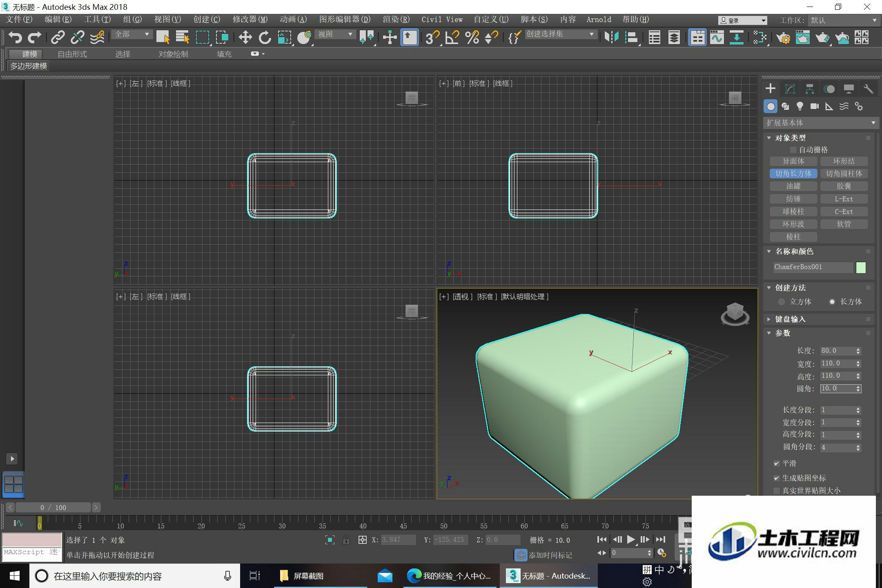The width and height of the screenshot is (882, 588).
Task: Select the Unlink selection tool
Action: [77, 38]
